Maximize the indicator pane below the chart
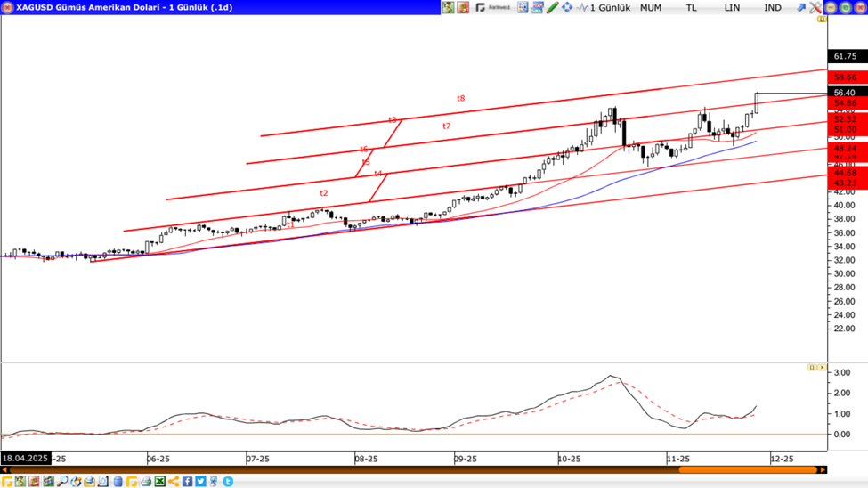Image resolution: width=868 pixels, height=488 pixels. (811, 367)
